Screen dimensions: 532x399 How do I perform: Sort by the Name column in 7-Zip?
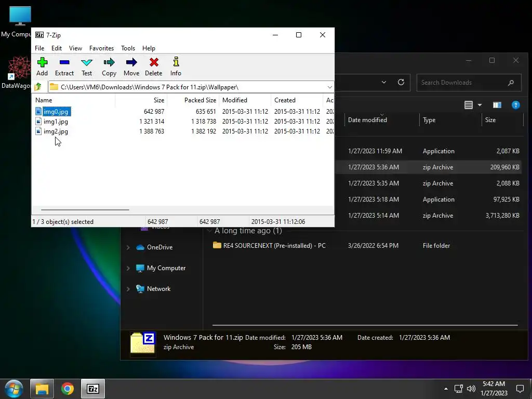click(x=74, y=100)
